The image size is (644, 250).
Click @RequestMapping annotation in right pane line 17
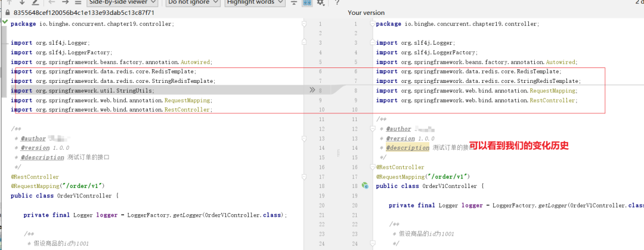point(423,177)
